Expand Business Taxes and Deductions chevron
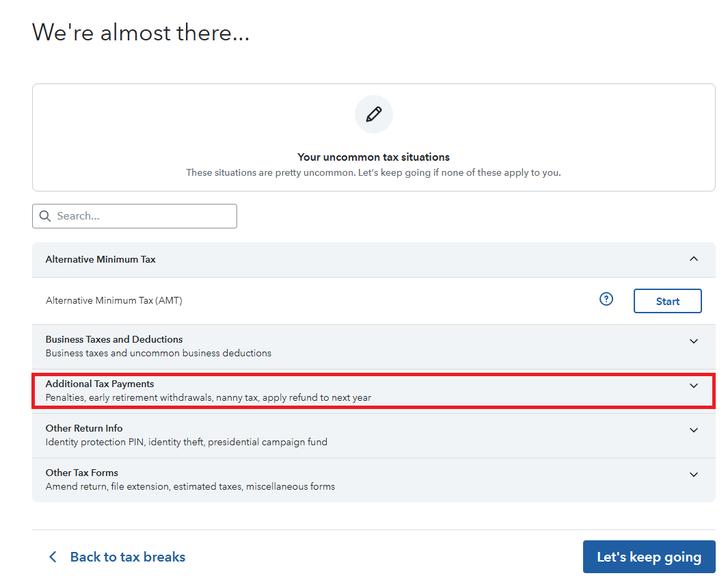Image resolution: width=728 pixels, height=580 pixels. click(x=694, y=341)
